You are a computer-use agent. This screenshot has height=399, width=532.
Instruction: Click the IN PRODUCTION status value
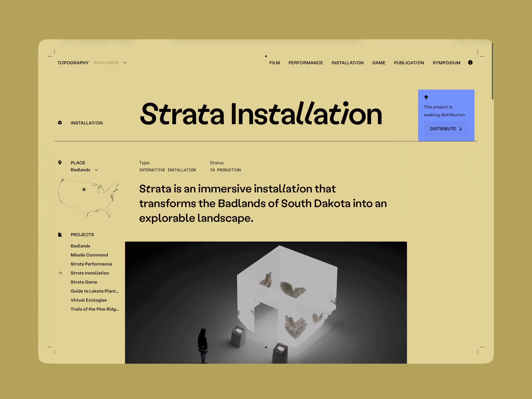(x=225, y=170)
